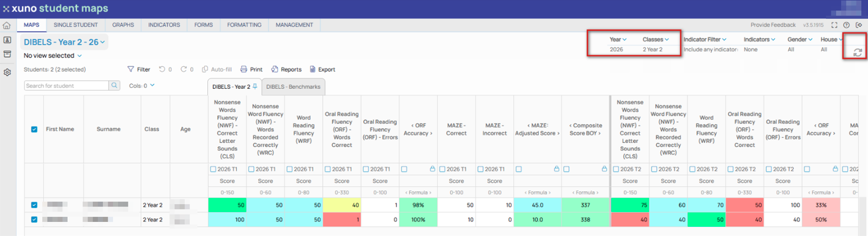Switch to the GRAPHS tab
Image resolution: width=868 pixels, height=236 pixels.
pos(123,25)
